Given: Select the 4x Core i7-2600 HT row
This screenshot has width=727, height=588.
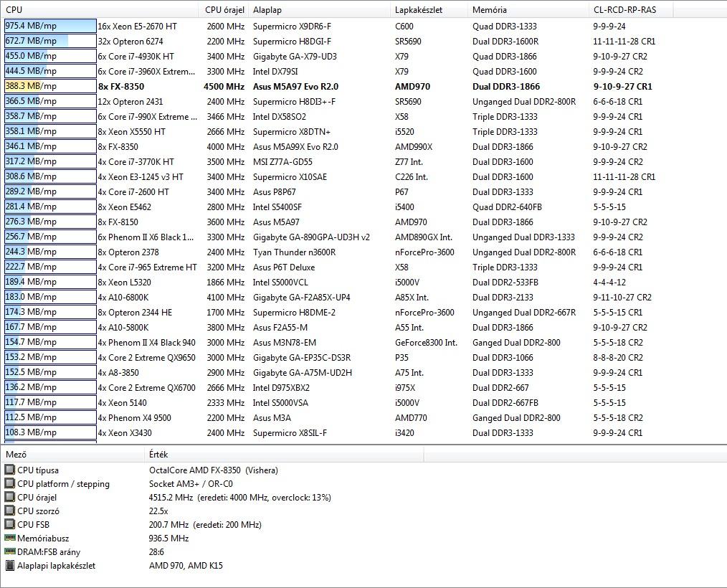Looking at the screenshot, I should [x=363, y=192].
